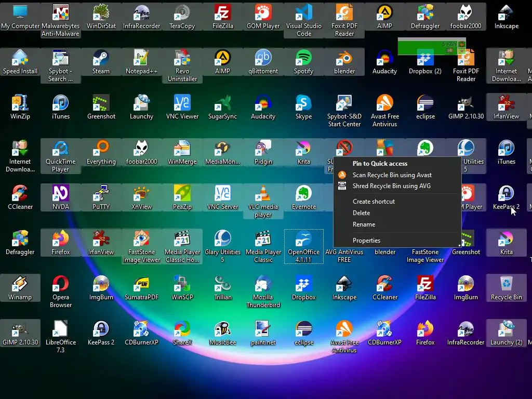Open the PuTTY shortcut
The height and width of the screenshot is (399, 532).
click(x=101, y=197)
